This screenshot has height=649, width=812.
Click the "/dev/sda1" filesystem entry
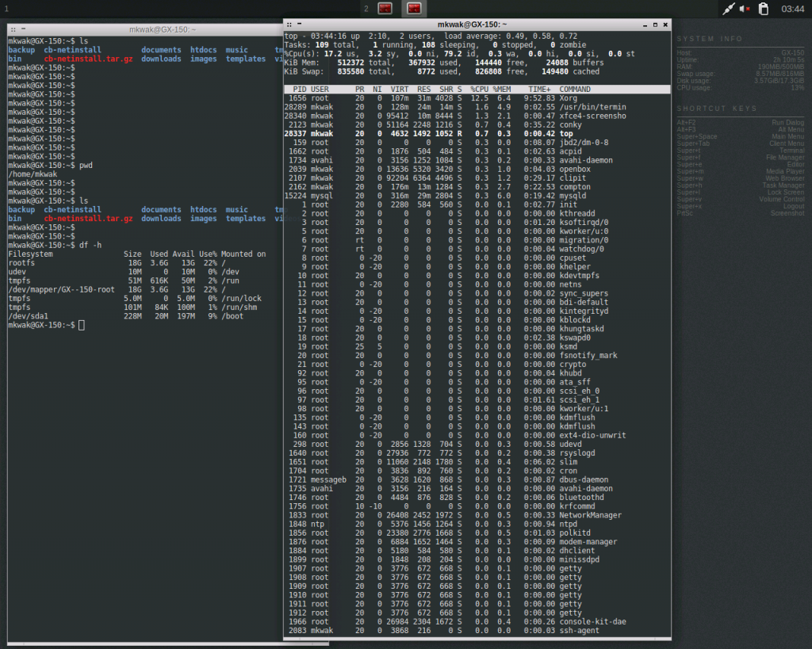pyautogui.click(x=29, y=316)
